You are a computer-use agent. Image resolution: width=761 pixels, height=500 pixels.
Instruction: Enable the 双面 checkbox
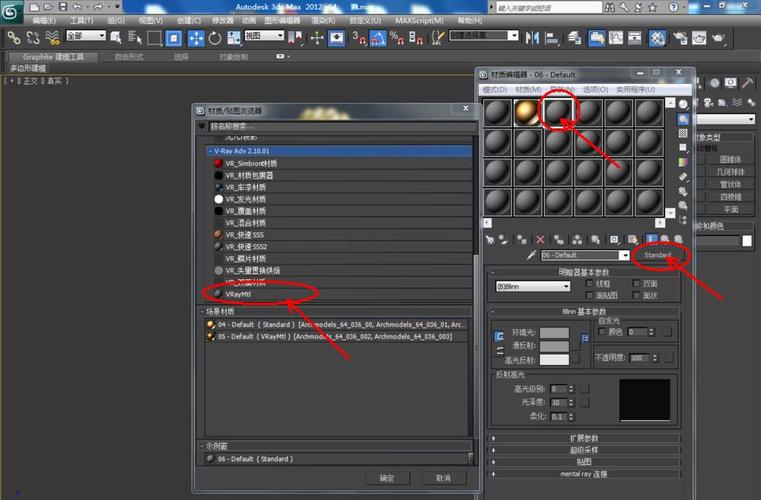(x=637, y=284)
